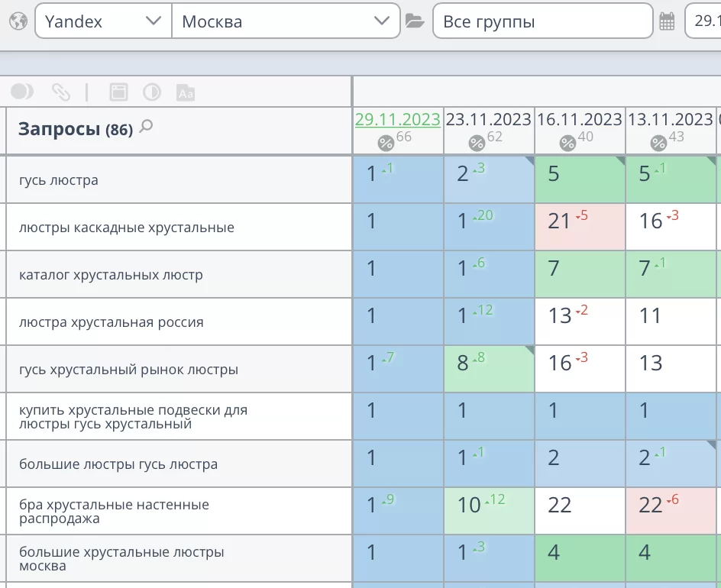Select the 23.11.2023 column header
This screenshot has width=721, height=588.
(488, 120)
